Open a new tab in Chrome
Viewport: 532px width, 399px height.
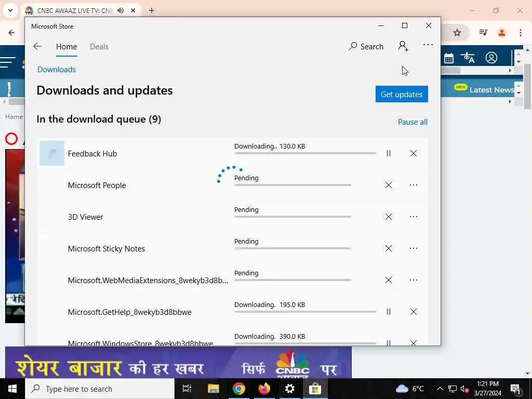point(152,10)
